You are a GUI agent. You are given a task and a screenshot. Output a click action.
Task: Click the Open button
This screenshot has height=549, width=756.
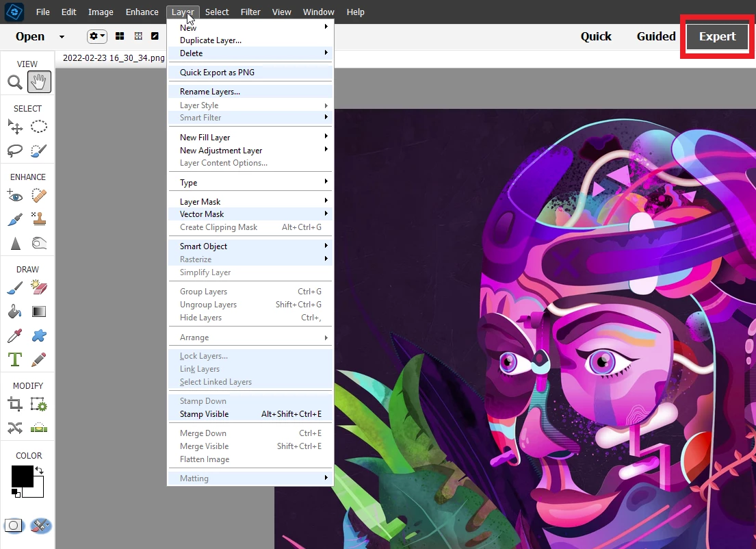click(x=30, y=37)
